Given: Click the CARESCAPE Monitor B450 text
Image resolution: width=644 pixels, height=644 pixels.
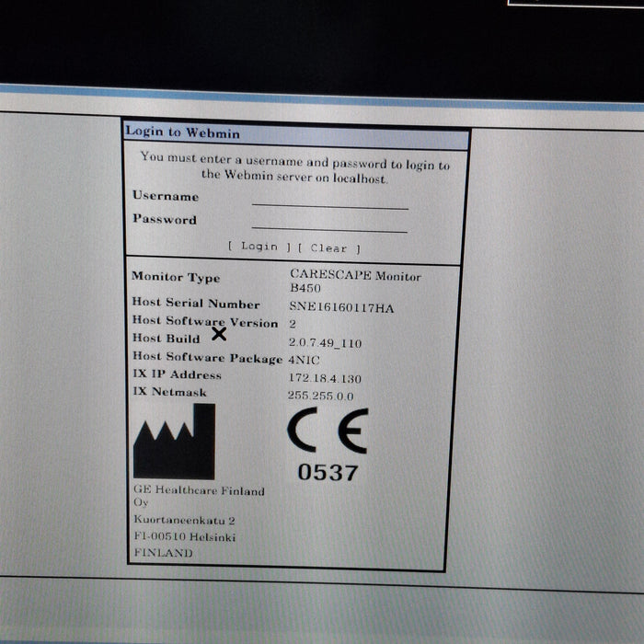Looking at the screenshot, I should [354, 282].
